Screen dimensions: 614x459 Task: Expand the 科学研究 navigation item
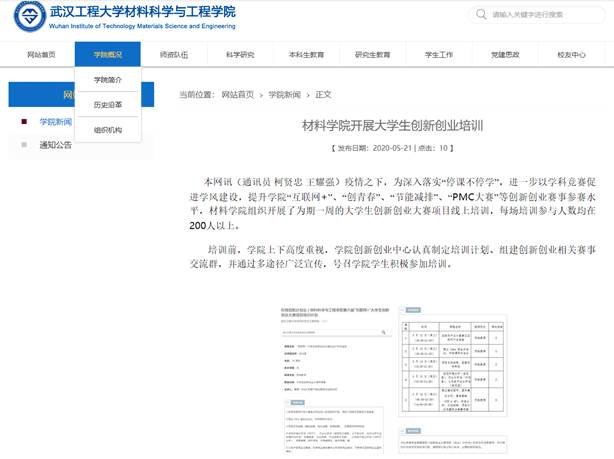coord(240,55)
